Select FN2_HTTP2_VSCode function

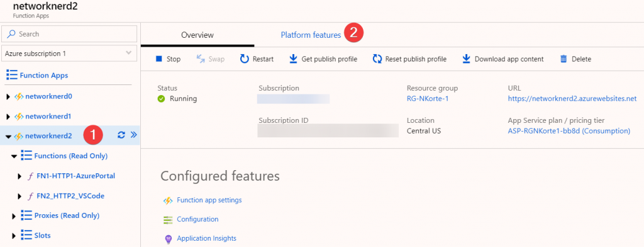70,196
